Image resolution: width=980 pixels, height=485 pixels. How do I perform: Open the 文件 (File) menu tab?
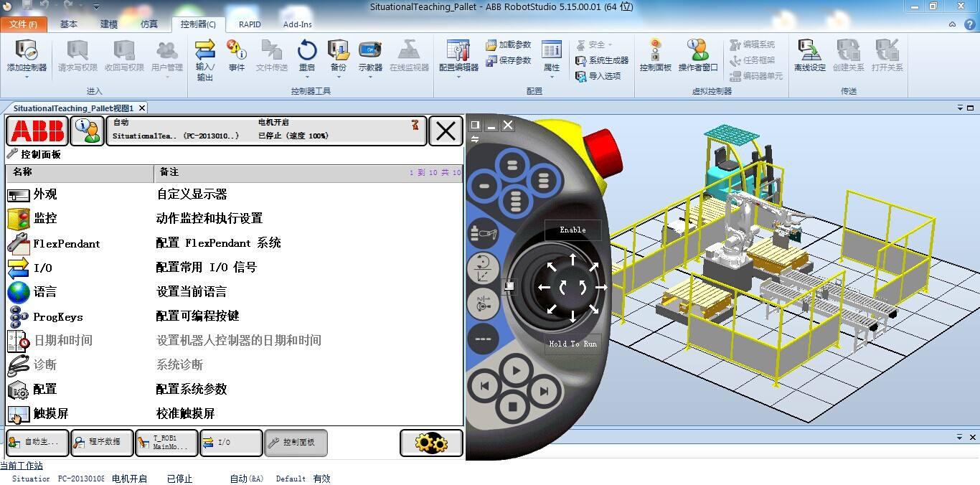24,24
